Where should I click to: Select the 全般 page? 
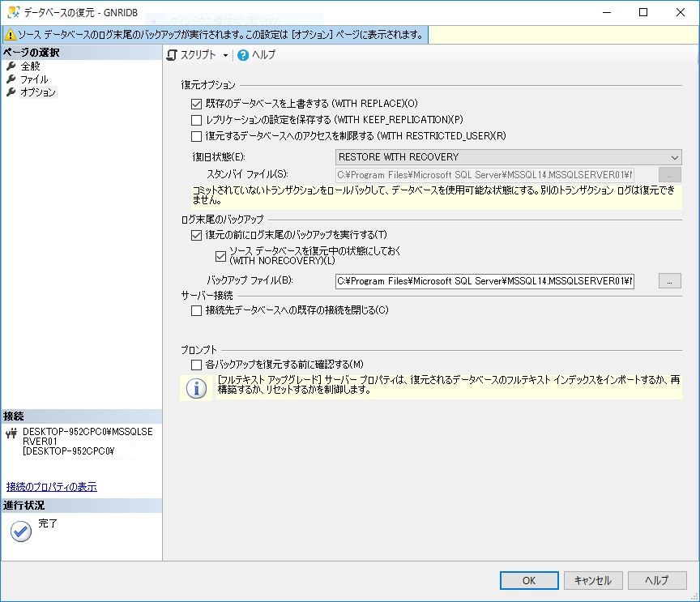pyautogui.click(x=30, y=66)
